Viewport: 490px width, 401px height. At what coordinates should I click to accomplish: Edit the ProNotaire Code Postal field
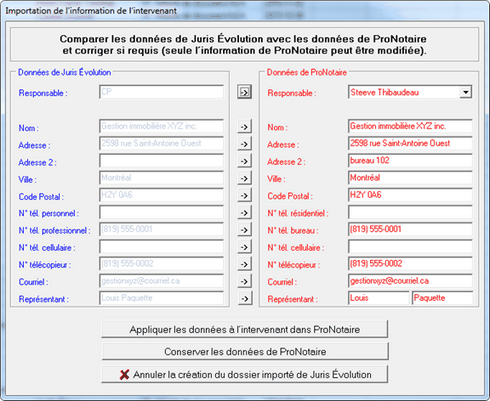(x=410, y=195)
